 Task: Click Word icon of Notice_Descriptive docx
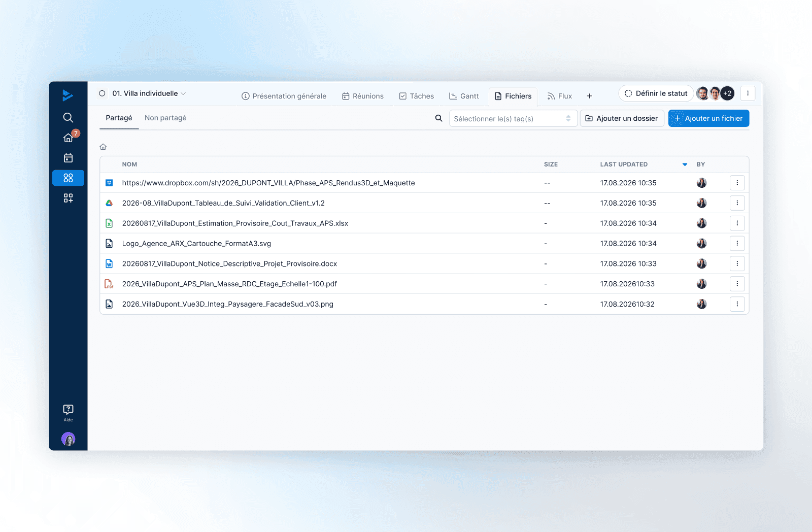tap(109, 263)
